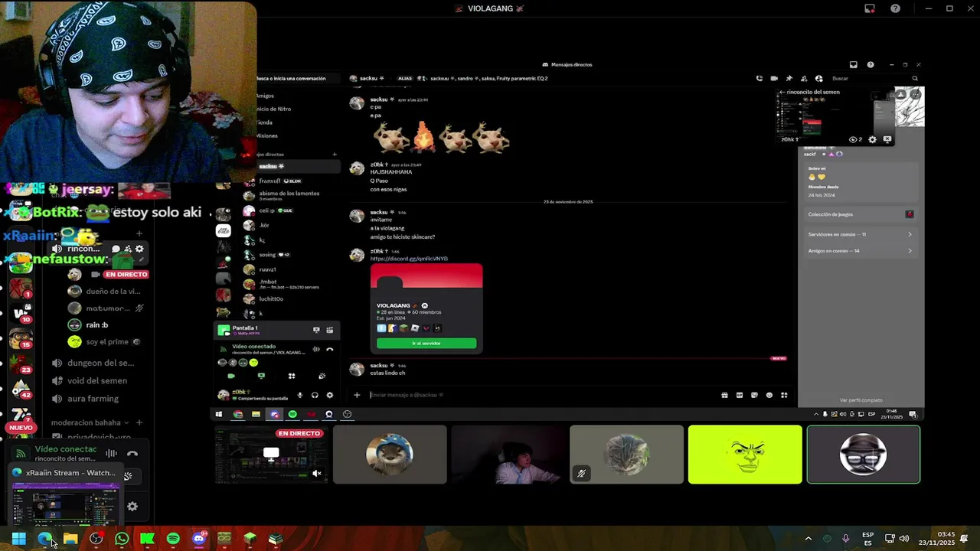Open the GIF picker in message bar
980x551 pixels.
739,395
